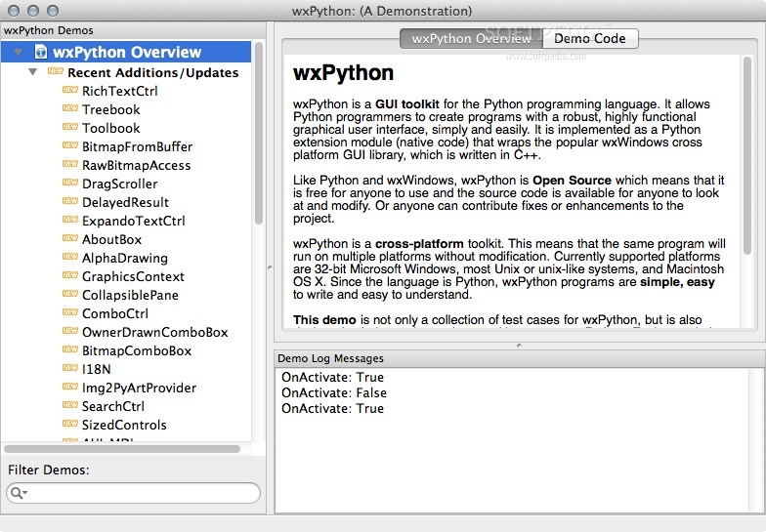Click the NEW icon next to Treebook
Image resolution: width=766 pixels, height=532 pixels.
[70, 108]
